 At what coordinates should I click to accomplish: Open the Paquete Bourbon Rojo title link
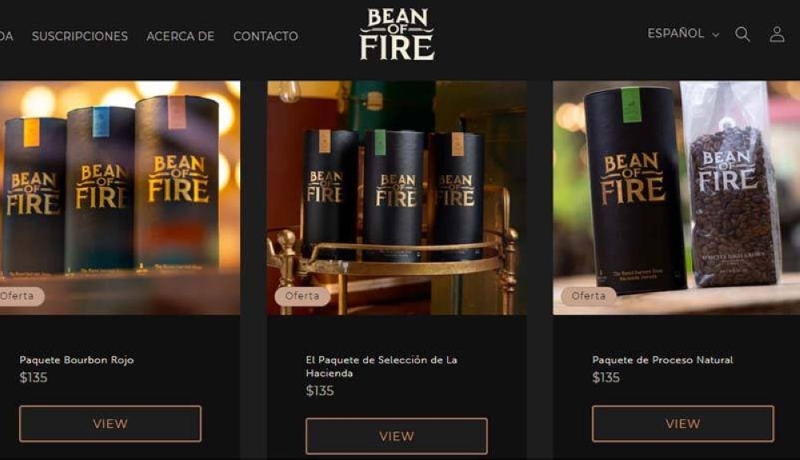[77, 360]
